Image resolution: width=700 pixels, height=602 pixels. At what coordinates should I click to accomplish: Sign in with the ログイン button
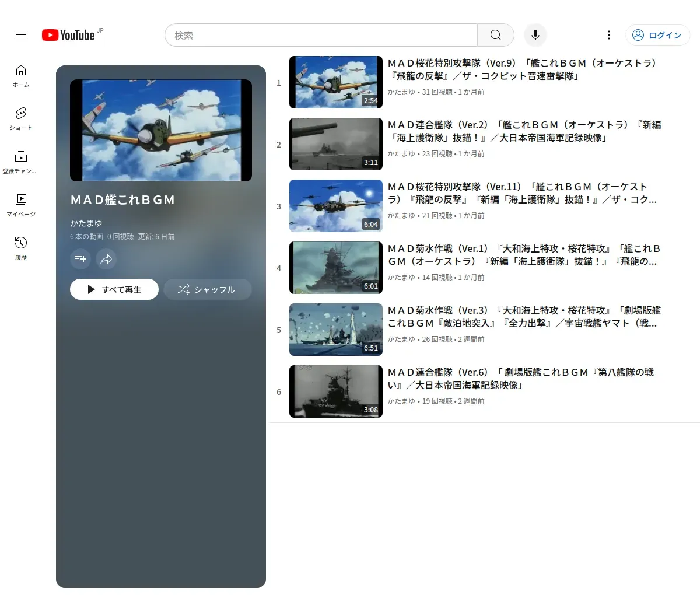coord(657,35)
